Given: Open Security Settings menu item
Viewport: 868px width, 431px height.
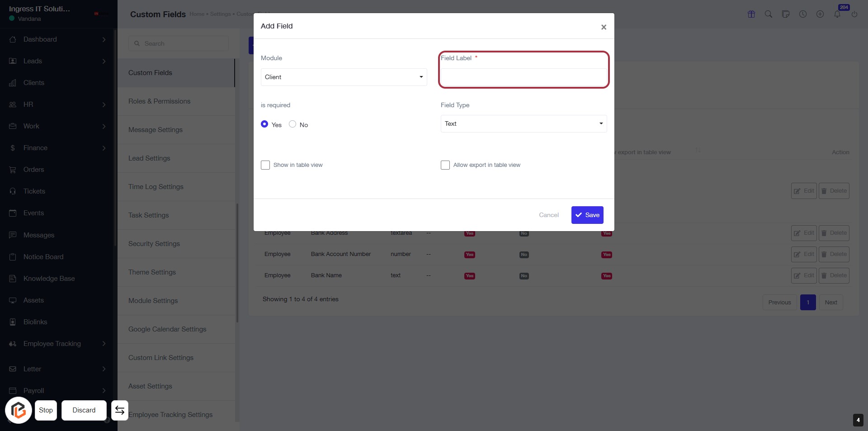Looking at the screenshot, I should point(154,244).
